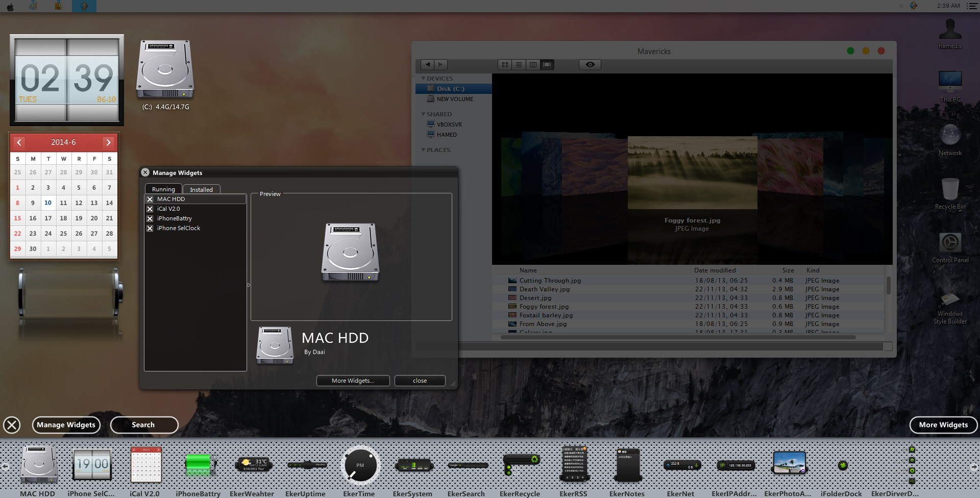This screenshot has width=980, height=498.
Task: Click the Search button above the dock
Action: coord(143,425)
